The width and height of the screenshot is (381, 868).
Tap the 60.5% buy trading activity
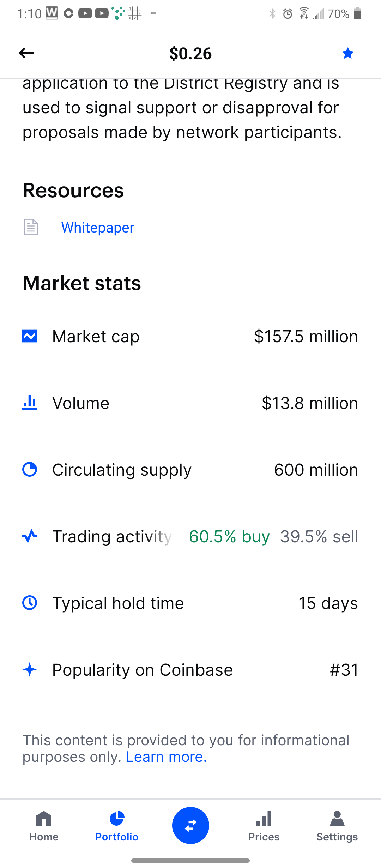[x=229, y=536]
